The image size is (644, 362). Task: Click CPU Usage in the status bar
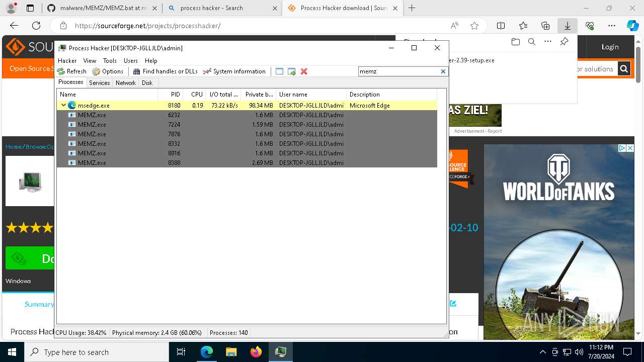coord(81,333)
